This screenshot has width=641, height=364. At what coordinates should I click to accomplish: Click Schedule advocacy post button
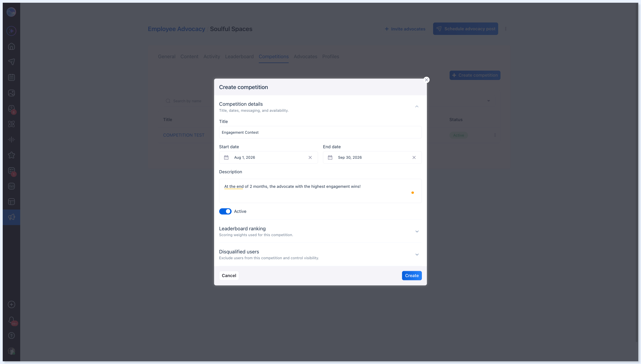(x=466, y=29)
